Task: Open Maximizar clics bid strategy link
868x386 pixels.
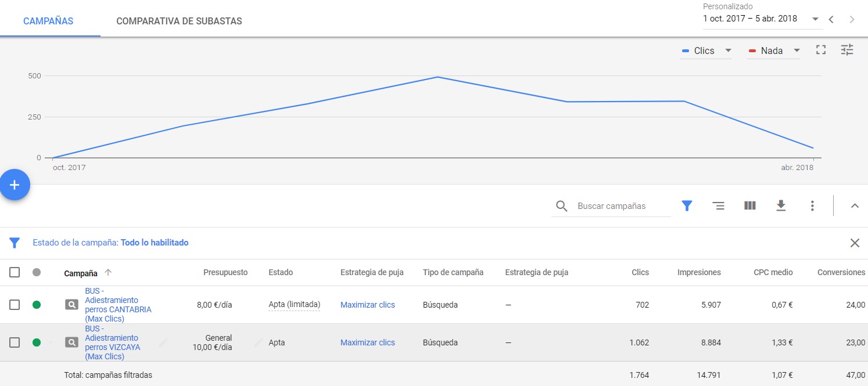Action: [367, 304]
